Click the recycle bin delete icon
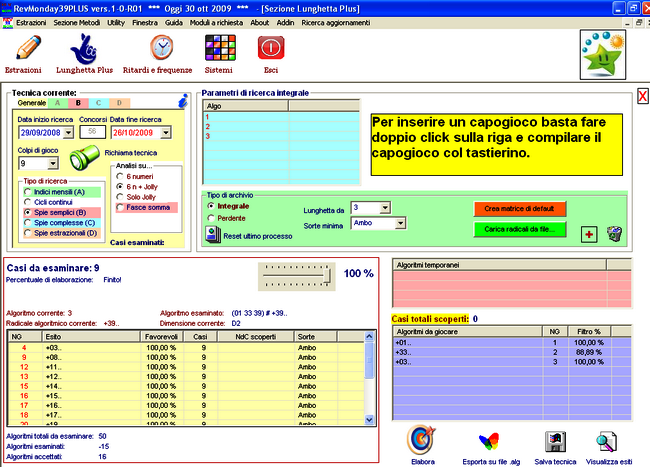Viewport: 650px width, 467px height. click(x=614, y=234)
